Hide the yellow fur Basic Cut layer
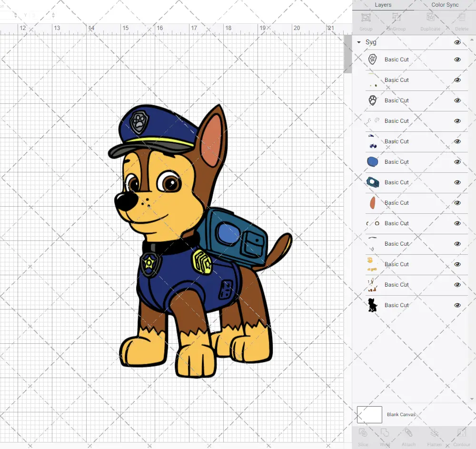The image size is (476, 449). coord(457,264)
